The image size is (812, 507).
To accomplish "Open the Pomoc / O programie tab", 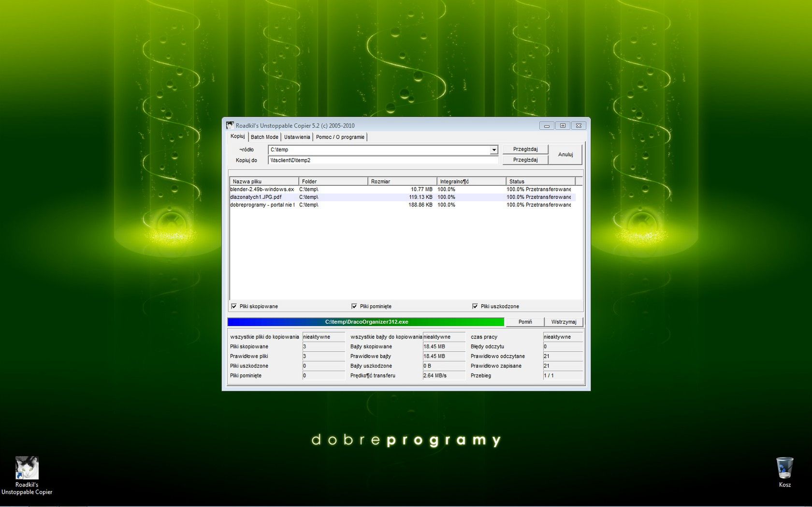I will (340, 137).
